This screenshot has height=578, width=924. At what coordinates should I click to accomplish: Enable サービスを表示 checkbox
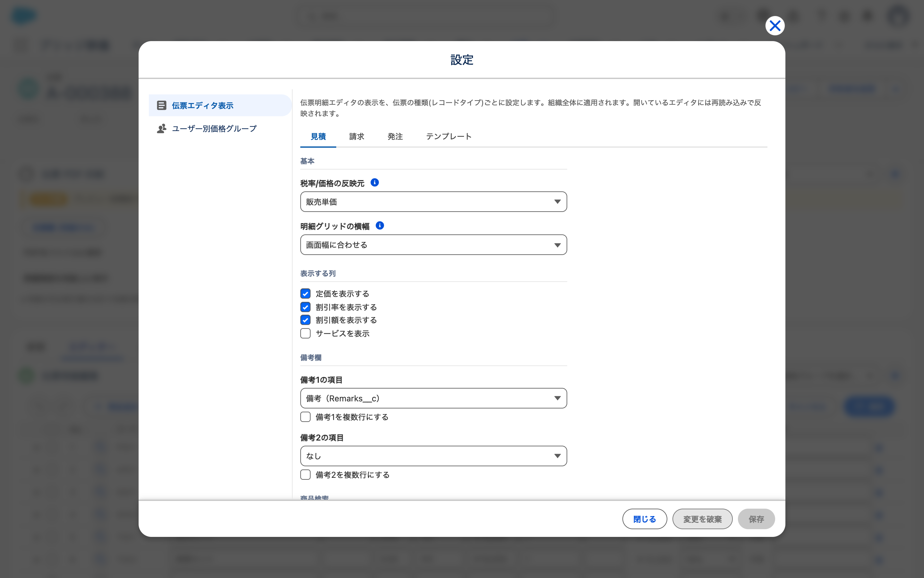pos(305,333)
